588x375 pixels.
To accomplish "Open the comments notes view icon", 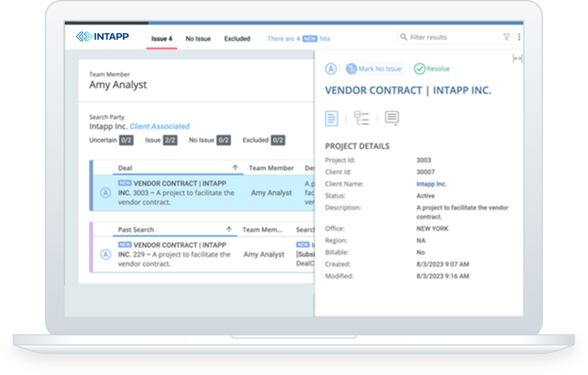I will click(x=392, y=118).
